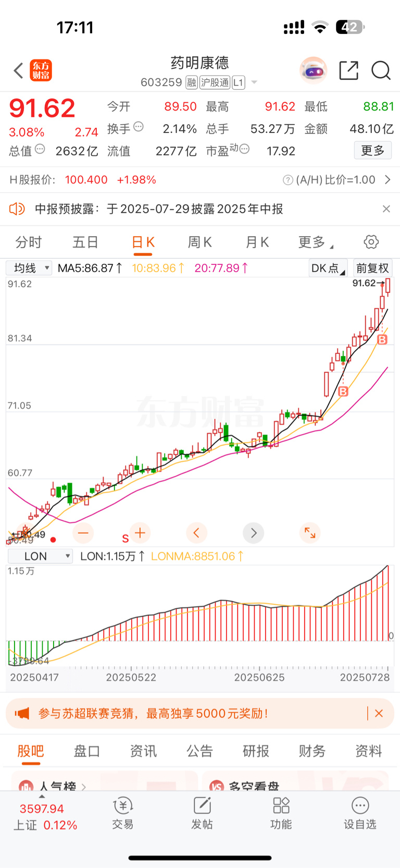This screenshot has height=868, width=400.
Task: Tap the 融 margin badge
Action: [x=192, y=82]
